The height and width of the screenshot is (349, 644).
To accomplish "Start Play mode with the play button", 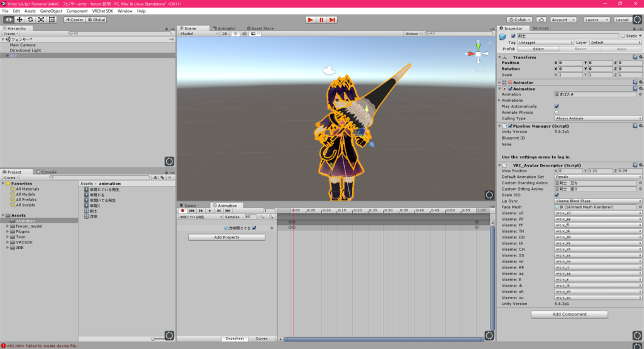I will point(311,19).
